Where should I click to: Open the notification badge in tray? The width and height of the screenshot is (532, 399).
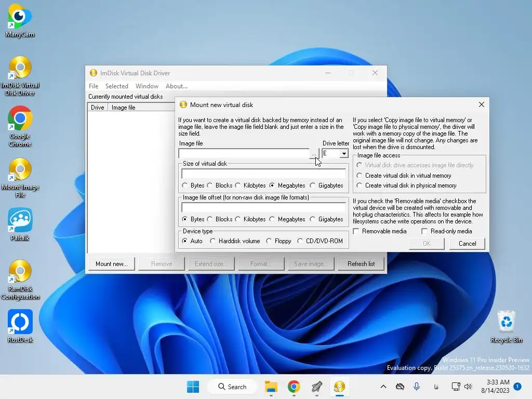517,386
